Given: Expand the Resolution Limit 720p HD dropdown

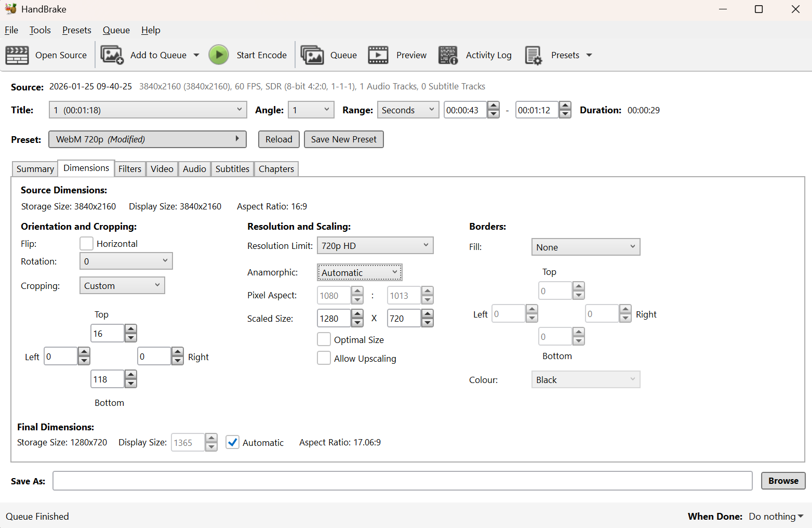Looking at the screenshot, I should pyautogui.click(x=375, y=246).
